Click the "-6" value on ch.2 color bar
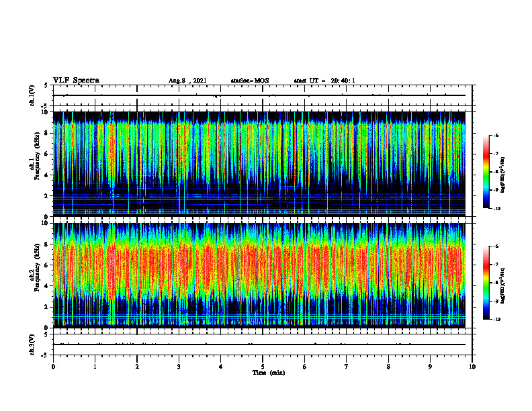Image resolution: width=532 pixels, height=411 pixels. click(496, 246)
